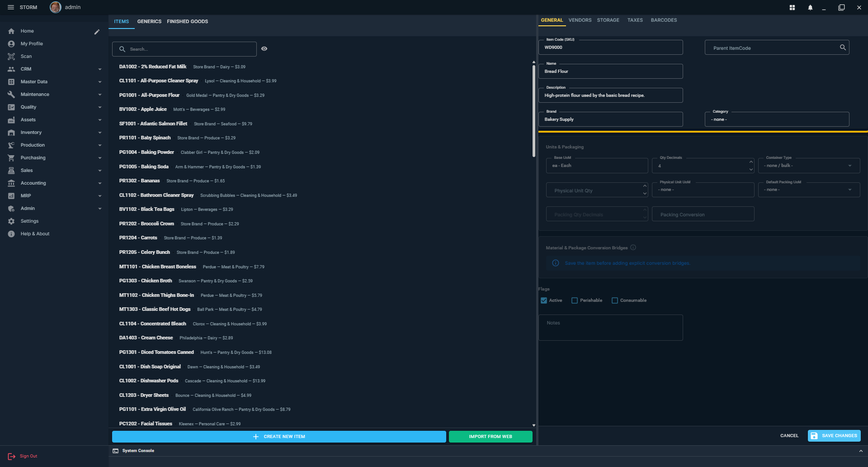Toggle the eye visibility icon near search
The height and width of the screenshot is (467, 868).
[x=264, y=49]
